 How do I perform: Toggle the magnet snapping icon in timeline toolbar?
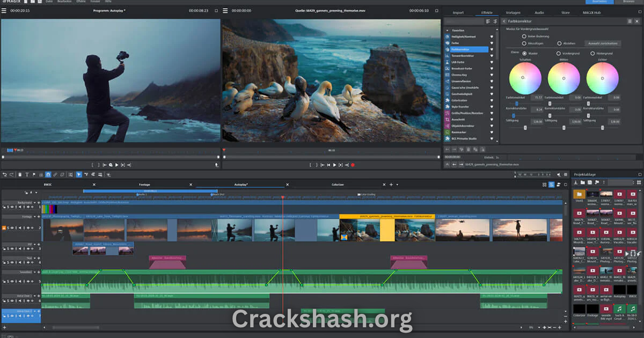48,174
